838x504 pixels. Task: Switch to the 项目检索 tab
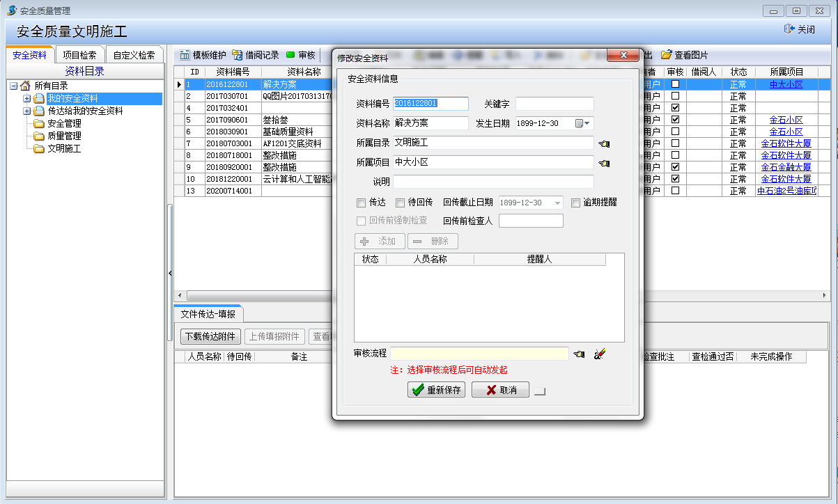79,55
